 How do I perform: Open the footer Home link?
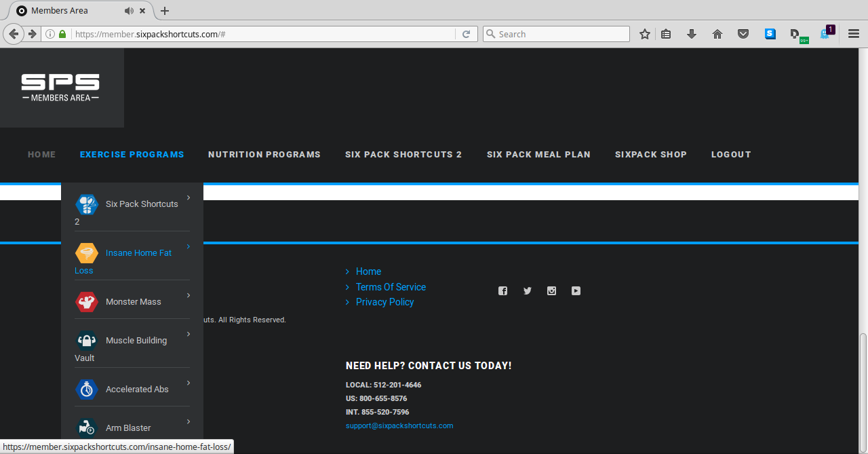point(368,271)
